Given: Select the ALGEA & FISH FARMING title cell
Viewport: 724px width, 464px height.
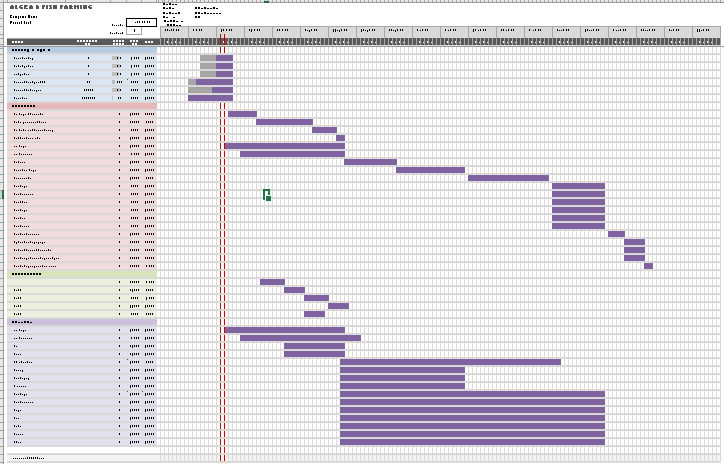Looking at the screenshot, I should (x=50, y=7).
